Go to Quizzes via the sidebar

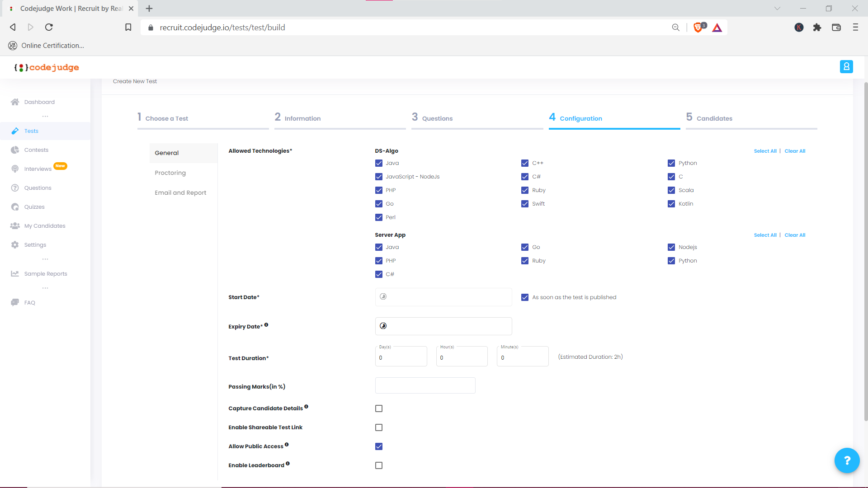coord(34,206)
